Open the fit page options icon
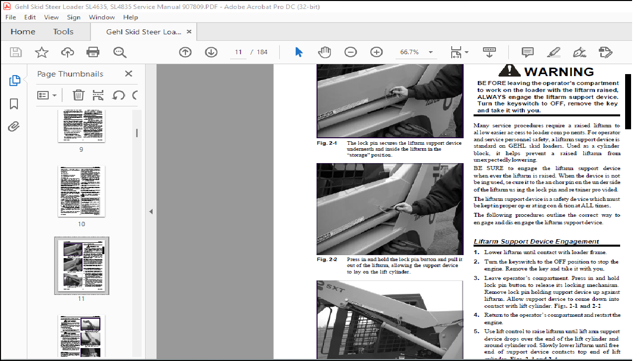Screen dimensions: 644x361 point(459,52)
